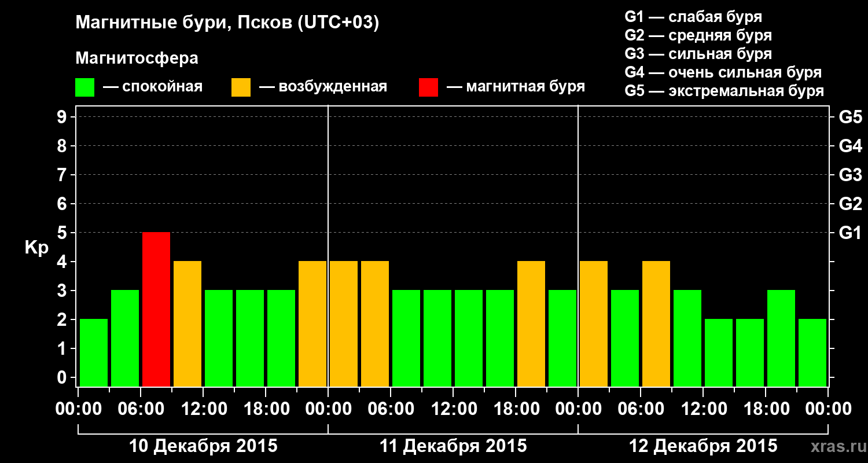Click the 'G3 — сильная буря' legend line
Image resolution: width=868 pixels, height=463 pixels.
coord(698,54)
